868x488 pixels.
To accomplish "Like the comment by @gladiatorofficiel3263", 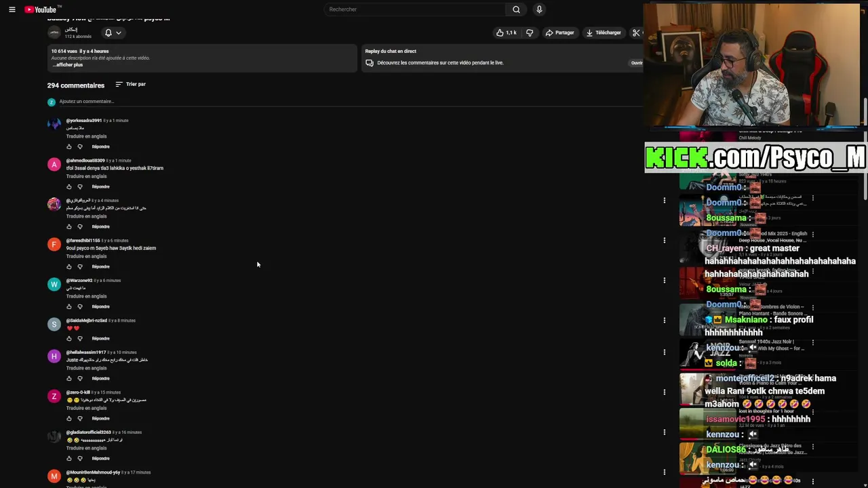I will 69,458.
